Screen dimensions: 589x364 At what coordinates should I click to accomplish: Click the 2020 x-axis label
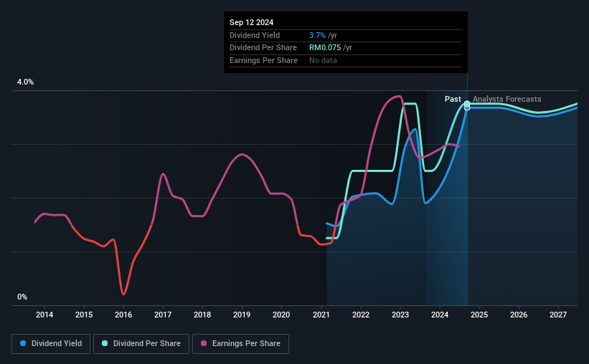(x=281, y=315)
